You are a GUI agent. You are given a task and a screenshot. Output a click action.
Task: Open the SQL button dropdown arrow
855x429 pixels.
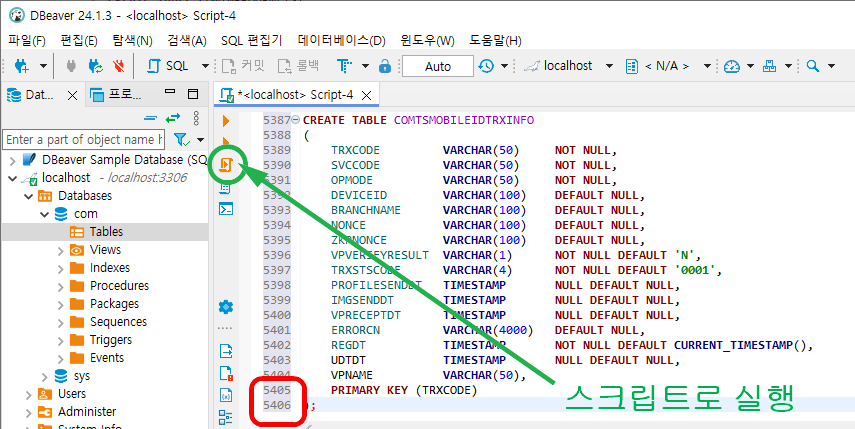[x=206, y=66]
